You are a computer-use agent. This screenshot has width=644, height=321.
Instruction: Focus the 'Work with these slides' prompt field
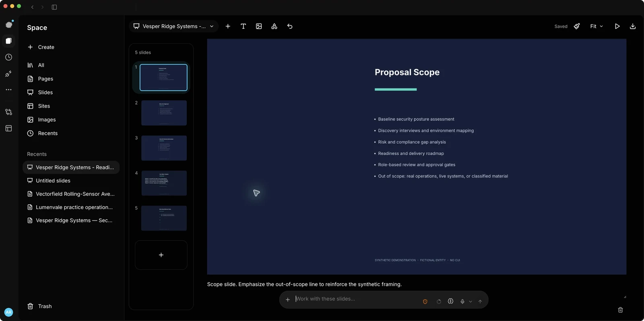pos(356,299)
